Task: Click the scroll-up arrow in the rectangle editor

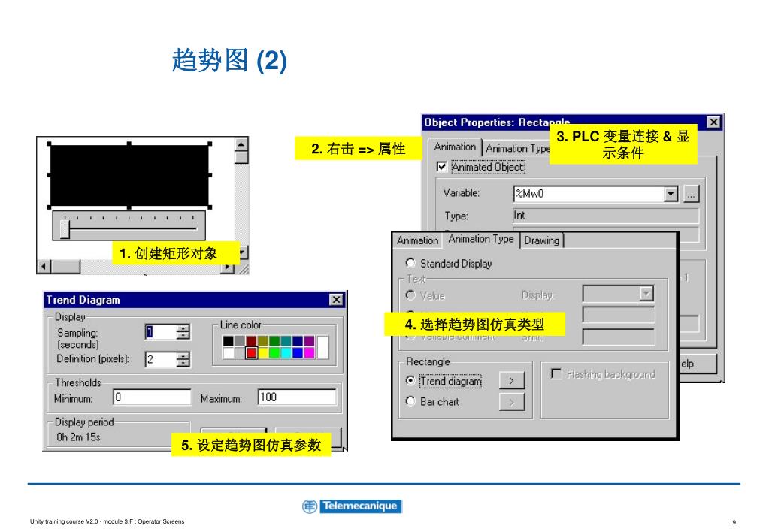Action: coord(241,144)
